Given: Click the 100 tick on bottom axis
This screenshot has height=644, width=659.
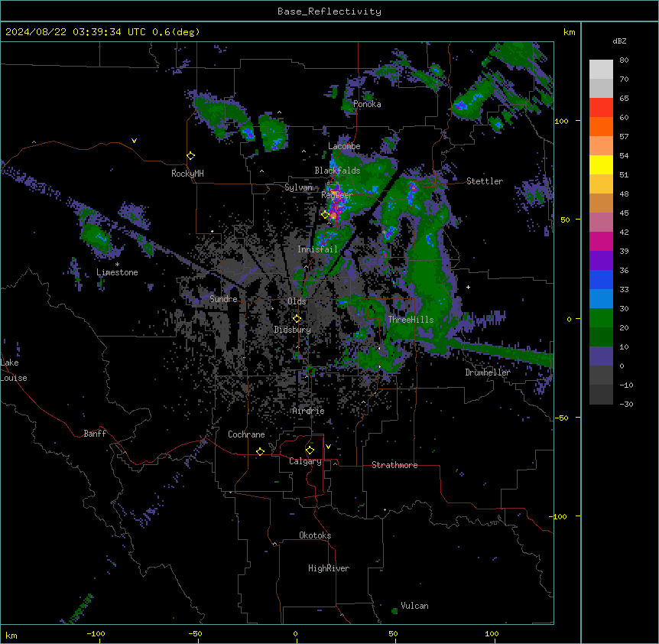Looking at the screenshot, I should (x=492, y=633).
